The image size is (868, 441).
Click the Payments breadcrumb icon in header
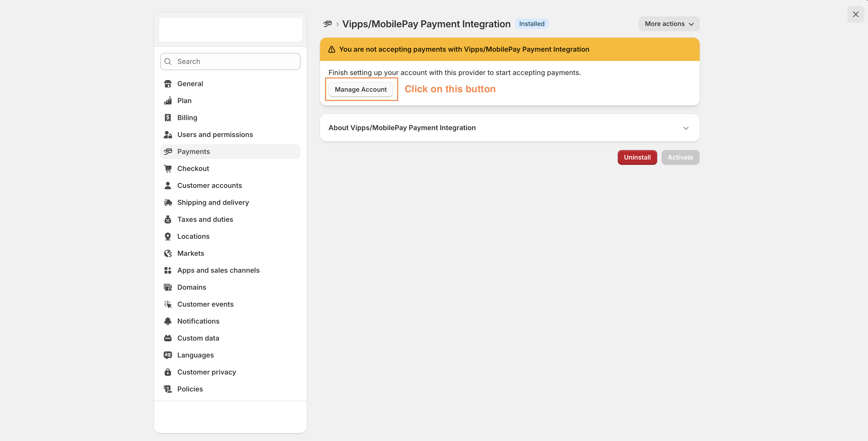pos(327,24)
